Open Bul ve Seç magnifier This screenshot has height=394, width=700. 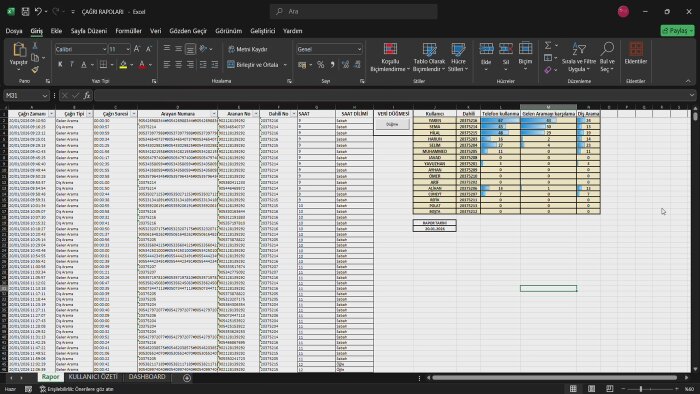(607, 57)
